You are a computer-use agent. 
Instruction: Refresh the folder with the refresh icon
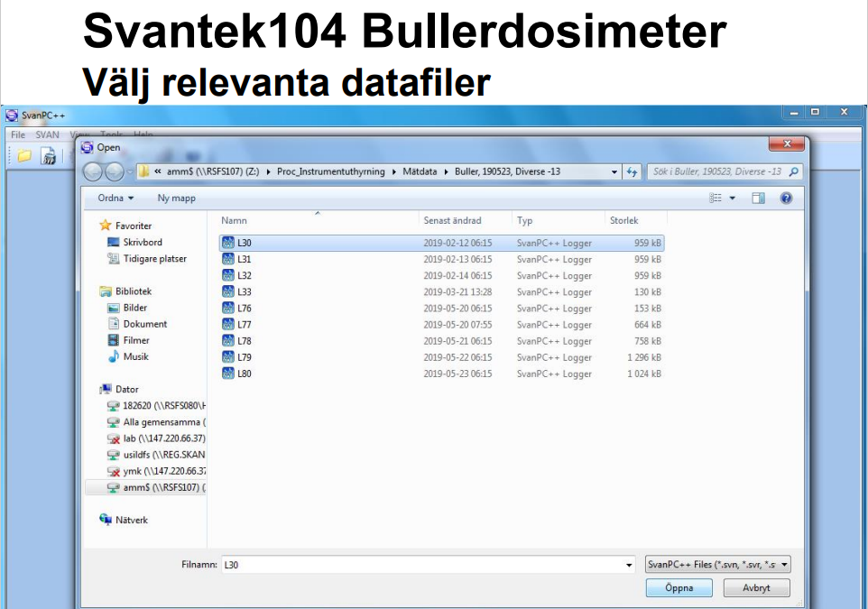coord(632,171)
